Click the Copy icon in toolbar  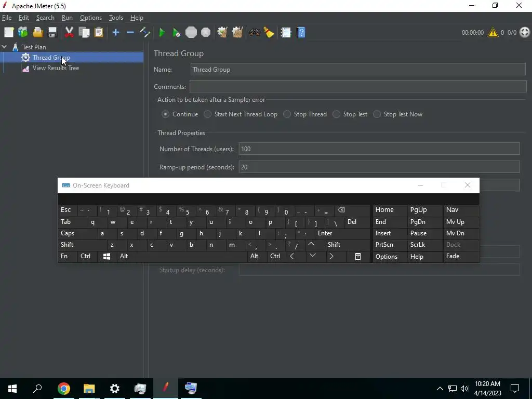(84, 33)
